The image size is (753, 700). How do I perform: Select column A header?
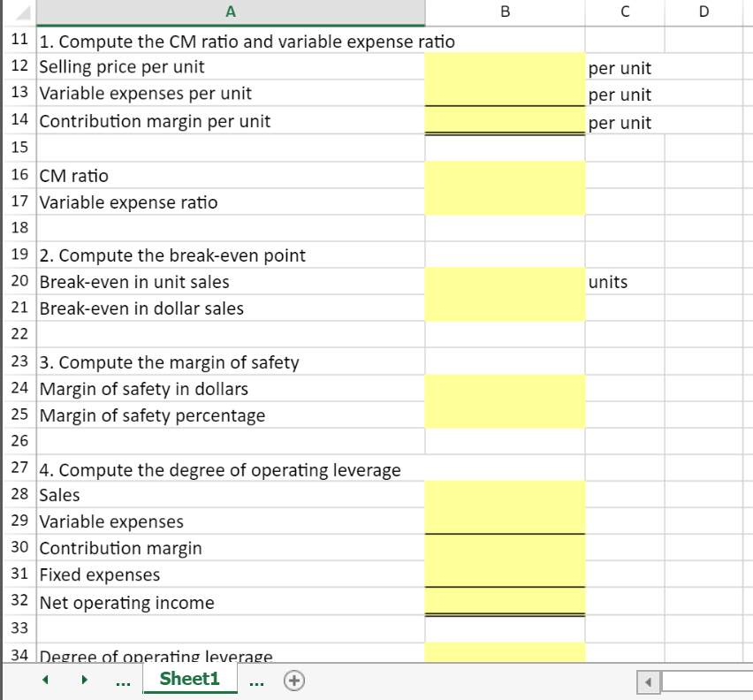[230, 12]
